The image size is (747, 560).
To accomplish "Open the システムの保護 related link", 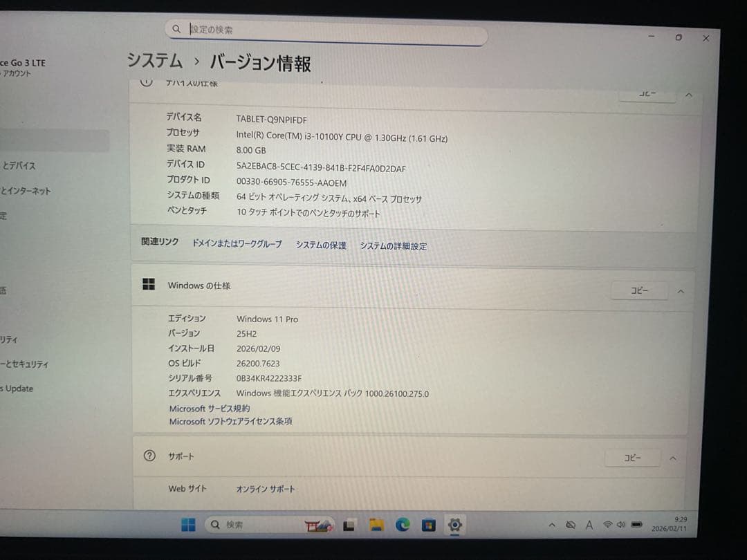I will coord(320,245).
